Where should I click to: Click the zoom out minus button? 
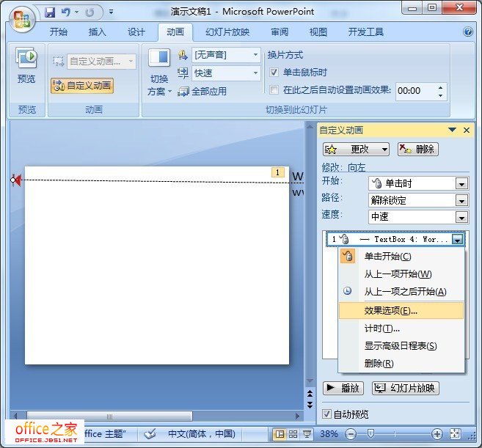pos(351,434)
